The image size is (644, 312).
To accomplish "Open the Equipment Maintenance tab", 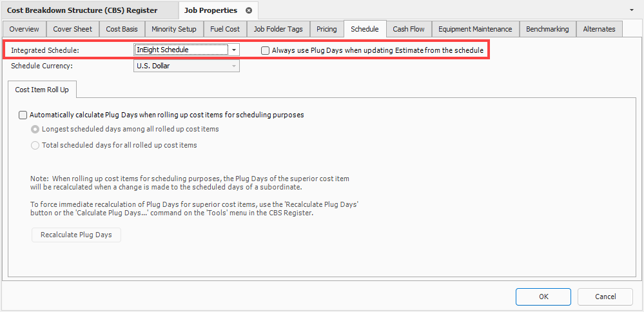I will click(x=475, y=29).
